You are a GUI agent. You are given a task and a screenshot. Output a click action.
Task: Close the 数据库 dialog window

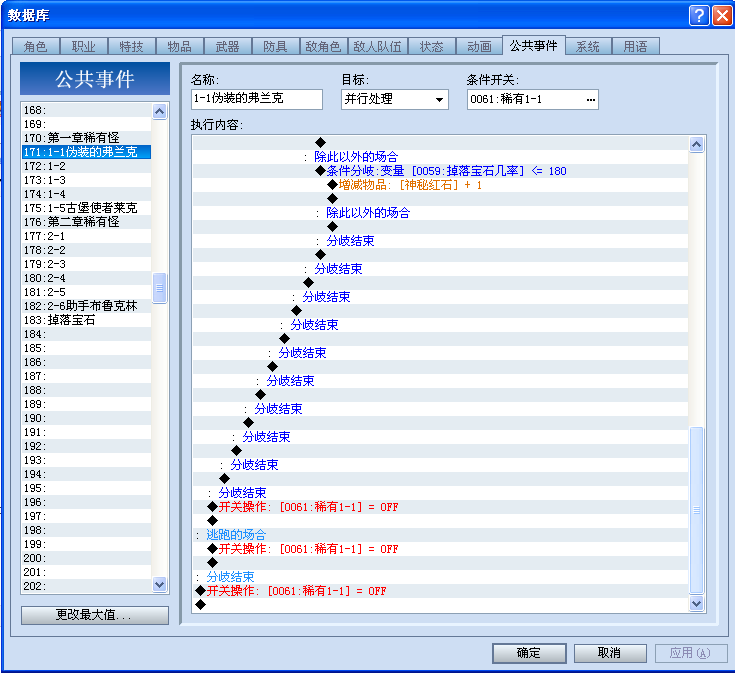[x=721, y=16]
